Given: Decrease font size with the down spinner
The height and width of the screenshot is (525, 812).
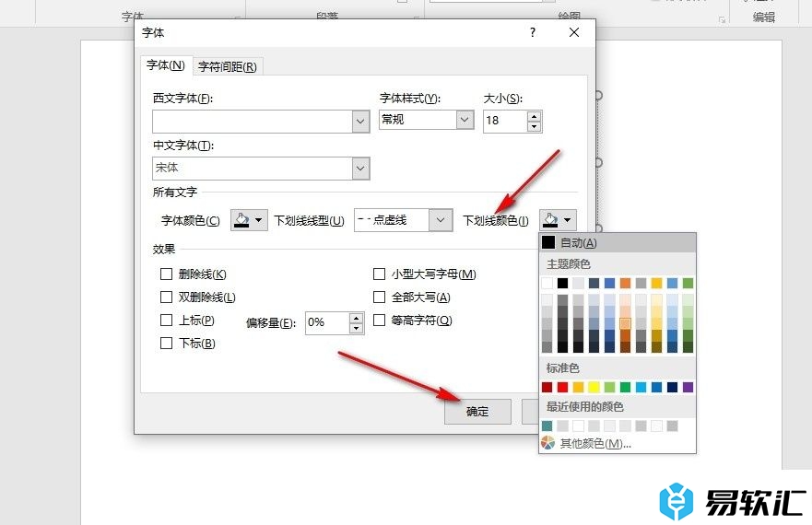Looking at the screenshot, I should 534,127.
